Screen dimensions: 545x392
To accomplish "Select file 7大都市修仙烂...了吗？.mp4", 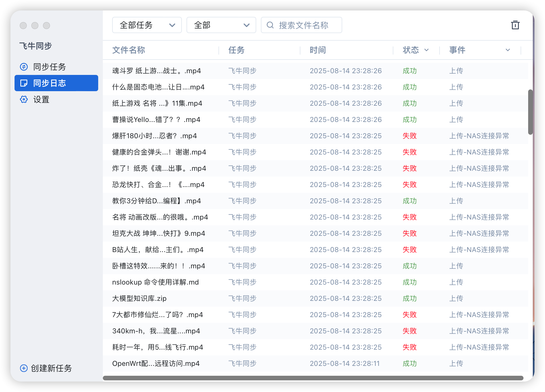I will 157,315.
